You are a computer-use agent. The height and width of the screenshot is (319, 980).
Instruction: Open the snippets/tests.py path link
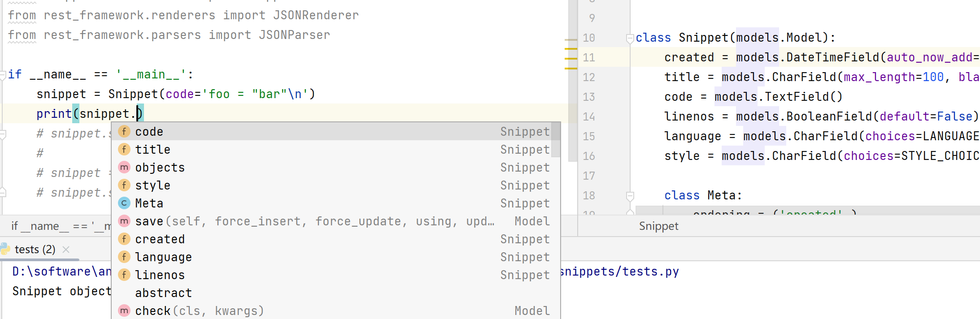[620, 272]
